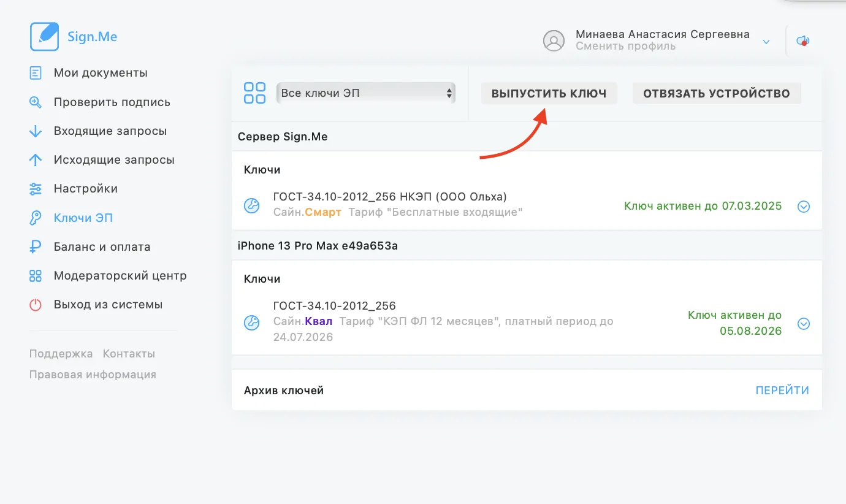The image size is (846, 504).
Task: Click the Sign.Me logo icon
Action: (44, 37)
